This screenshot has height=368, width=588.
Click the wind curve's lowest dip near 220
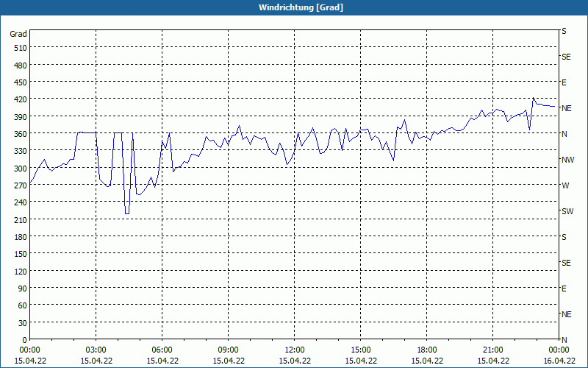coord(127,213)
